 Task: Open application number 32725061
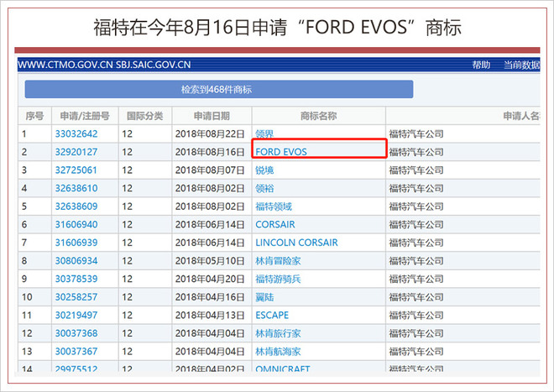[x=76, y=170]
